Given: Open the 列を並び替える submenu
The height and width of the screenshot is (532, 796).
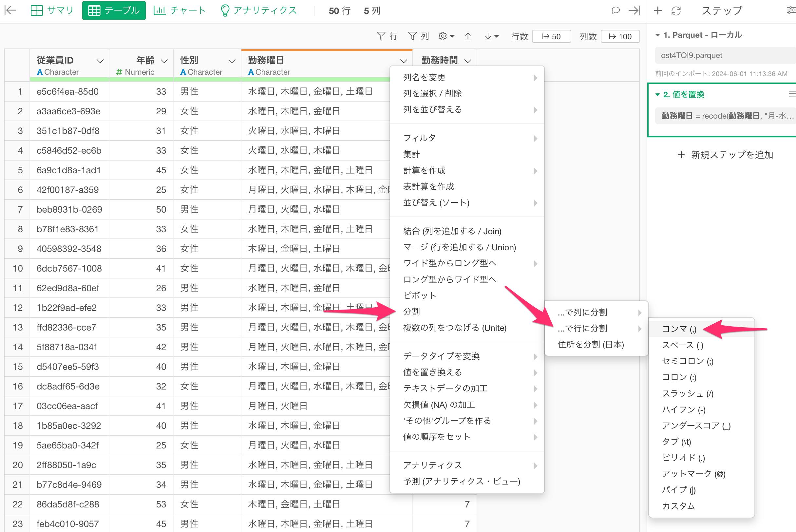Looking at the screenshot, I should (x=467, y=110).
